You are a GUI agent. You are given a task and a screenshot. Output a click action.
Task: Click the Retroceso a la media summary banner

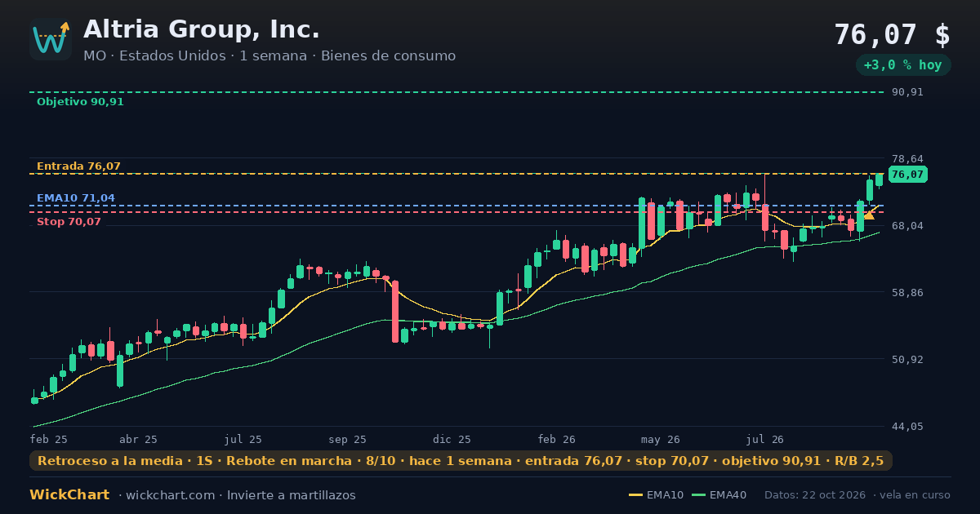(461, 461)
